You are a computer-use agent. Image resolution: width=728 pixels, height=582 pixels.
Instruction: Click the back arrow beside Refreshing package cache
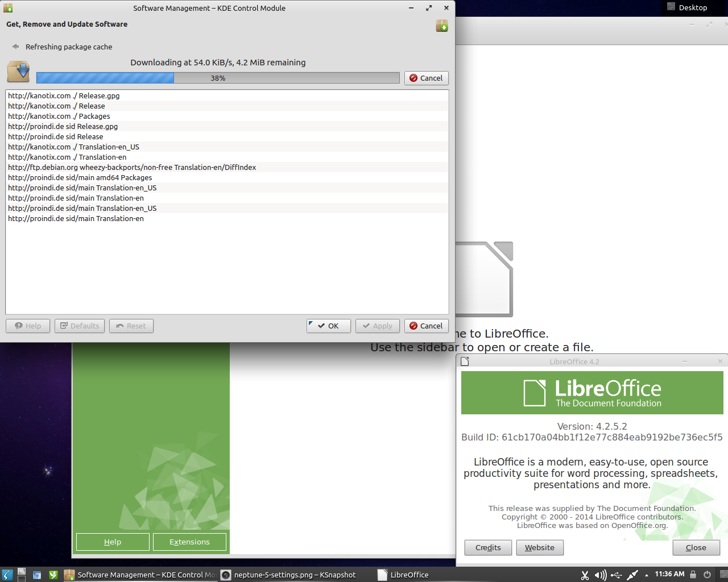pos(15,47)
